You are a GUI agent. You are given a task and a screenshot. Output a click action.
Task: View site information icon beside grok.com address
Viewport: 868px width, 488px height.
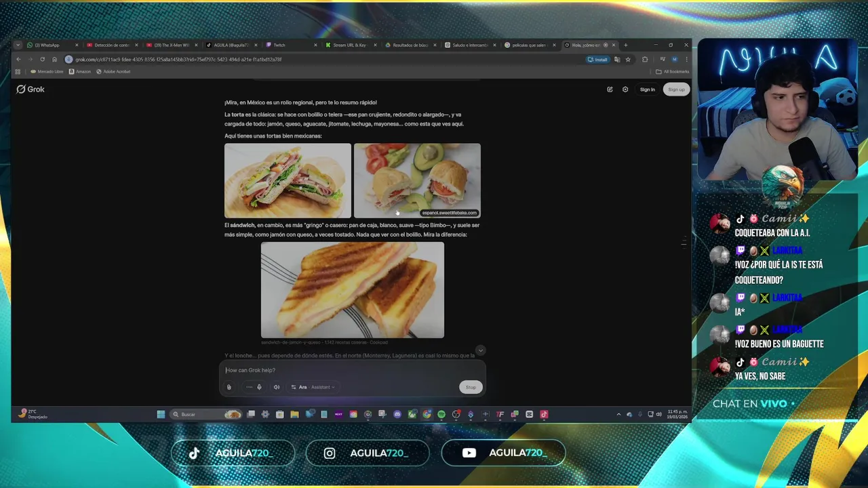pyautogui.click(x=68, y=59)
